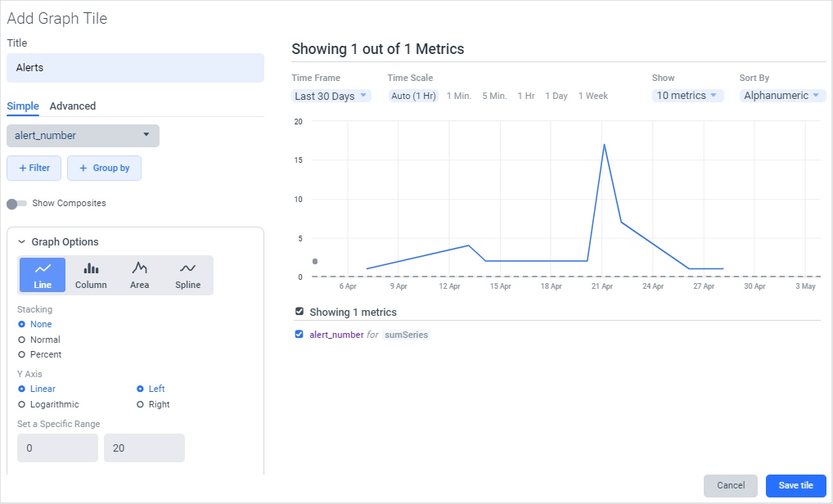Select Percent stacking radio option

22,354
